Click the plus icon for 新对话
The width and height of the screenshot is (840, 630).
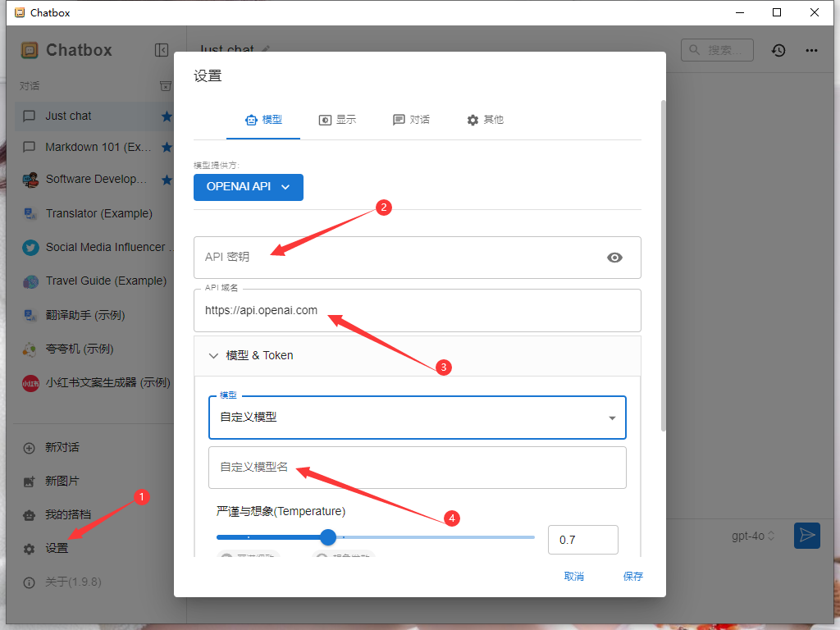pos(29,448)
